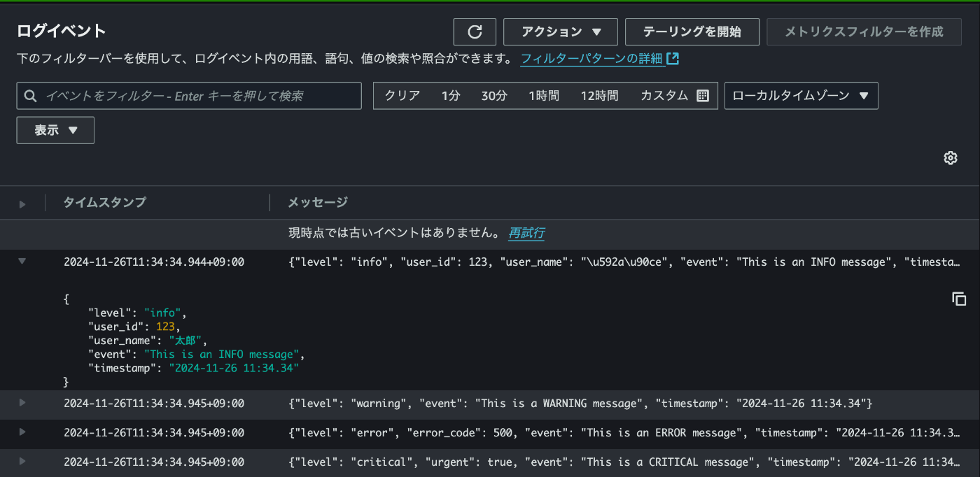This screenshot has width=980, height=477.
Task: Click the ERROR message log text
Action: [x=624, y=433]
